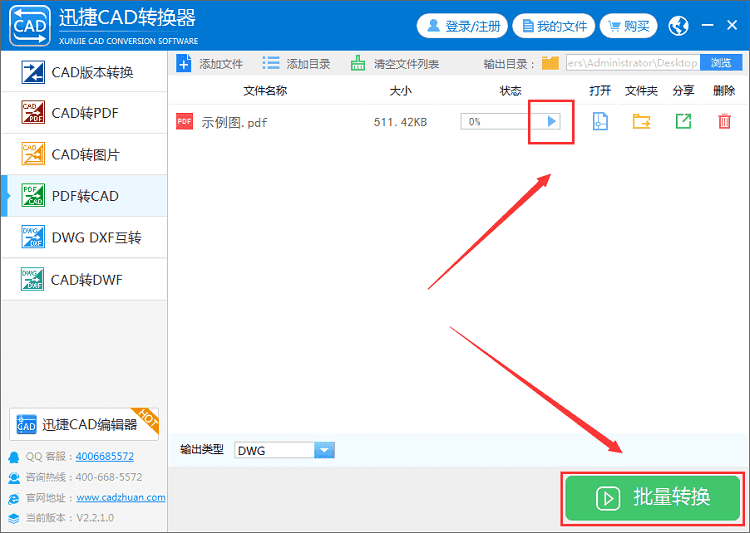The height and width of the screenshot is (533, 750).
Task: Select the file row 示例图.pdf
Action: tap(457, 122)
